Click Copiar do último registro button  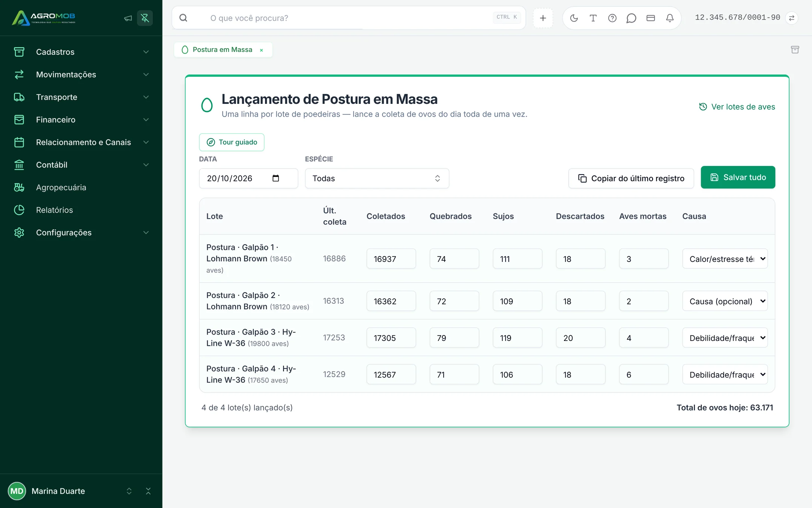coord(631,178)
